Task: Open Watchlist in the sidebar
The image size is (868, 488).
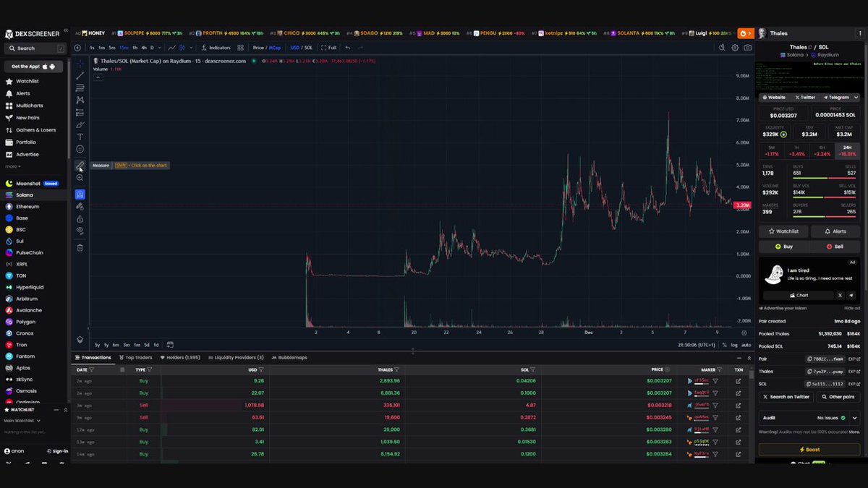Action: point(27,81)
